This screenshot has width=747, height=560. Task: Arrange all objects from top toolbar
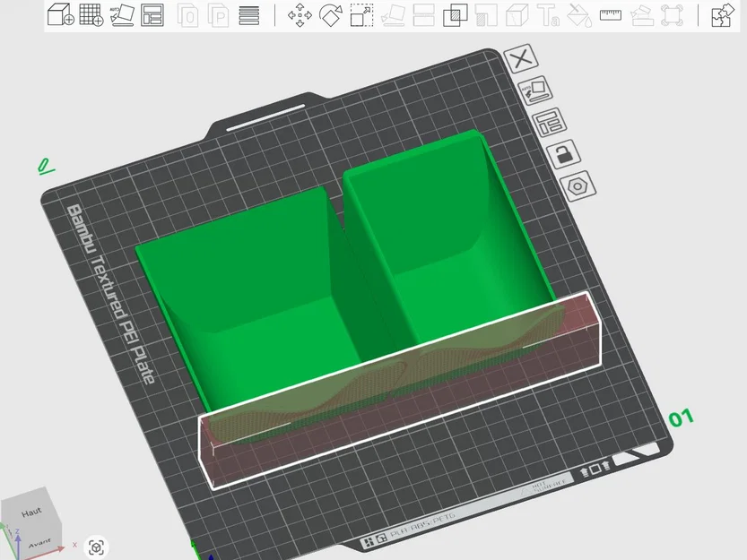click(x=152, y=14)
